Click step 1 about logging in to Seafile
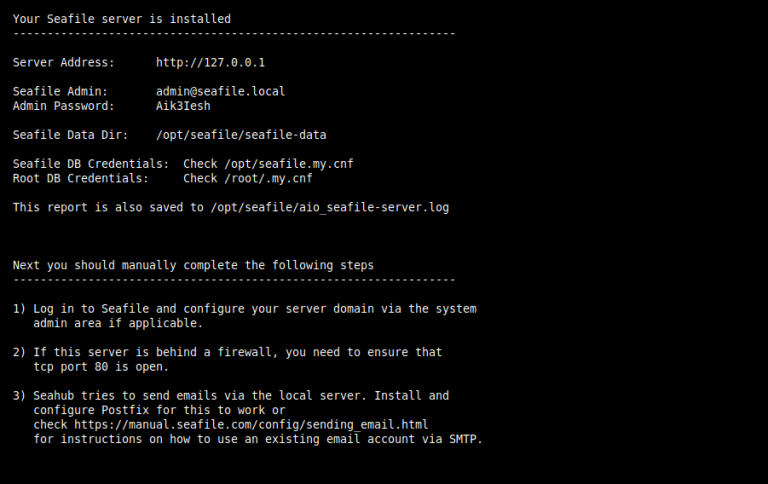768x484 pixels. pos(245,308)
